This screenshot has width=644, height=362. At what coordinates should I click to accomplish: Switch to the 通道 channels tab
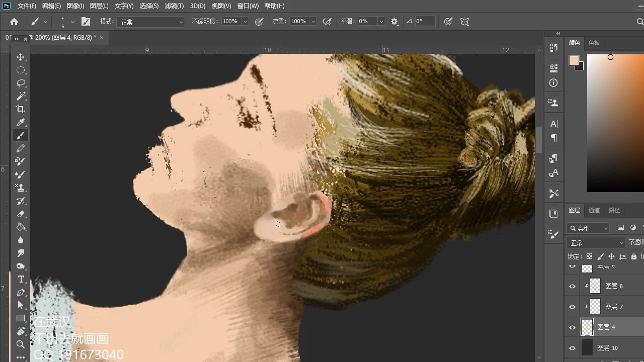tap(594, 210)
